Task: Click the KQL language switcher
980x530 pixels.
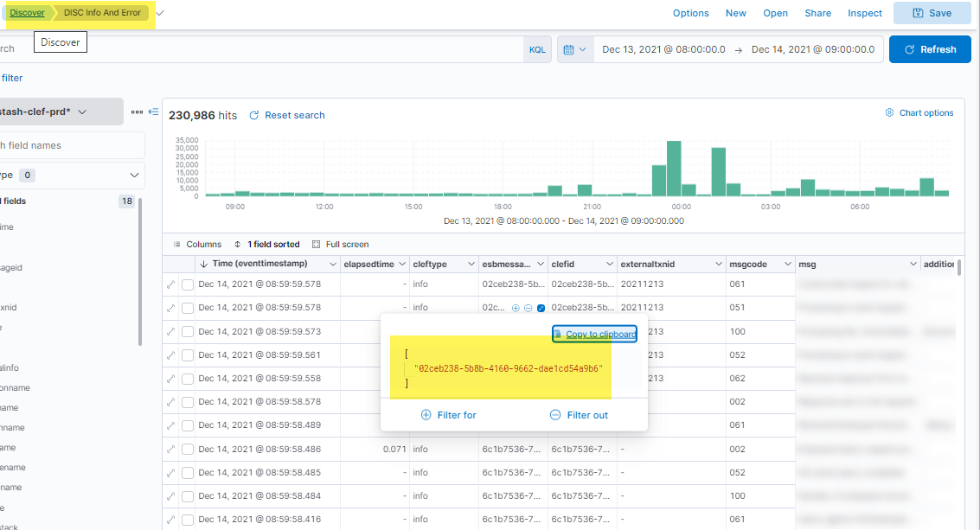Action: point(537,50)
